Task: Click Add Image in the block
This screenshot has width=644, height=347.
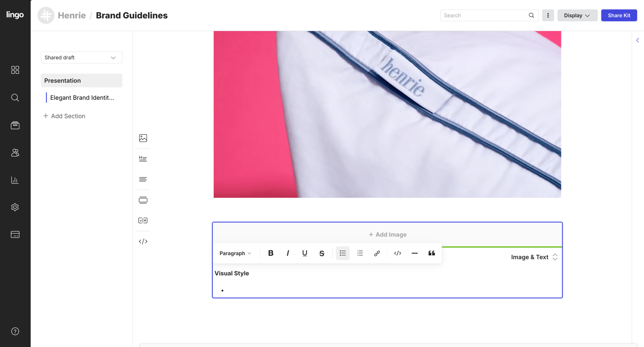Action: (388, 234)
